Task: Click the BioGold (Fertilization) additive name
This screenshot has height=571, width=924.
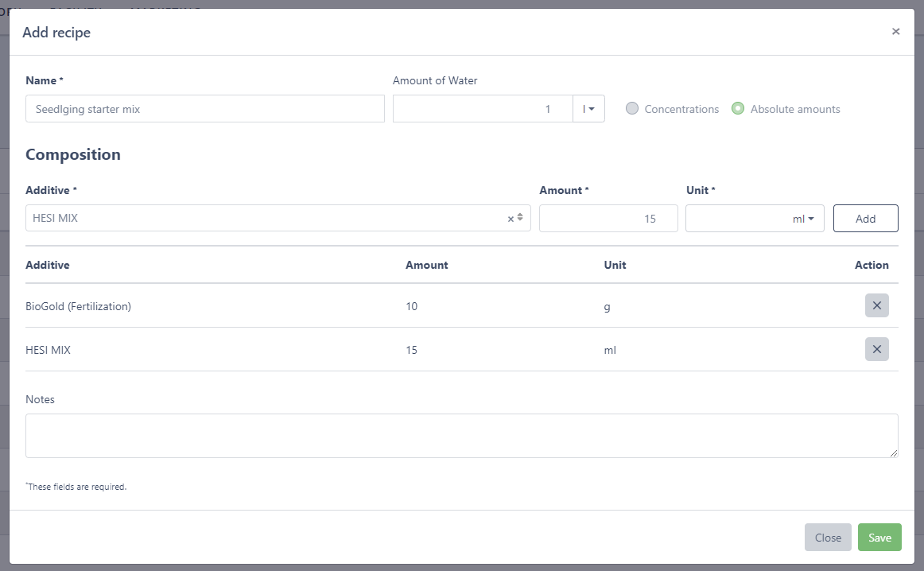Action: tap(78, 306)
